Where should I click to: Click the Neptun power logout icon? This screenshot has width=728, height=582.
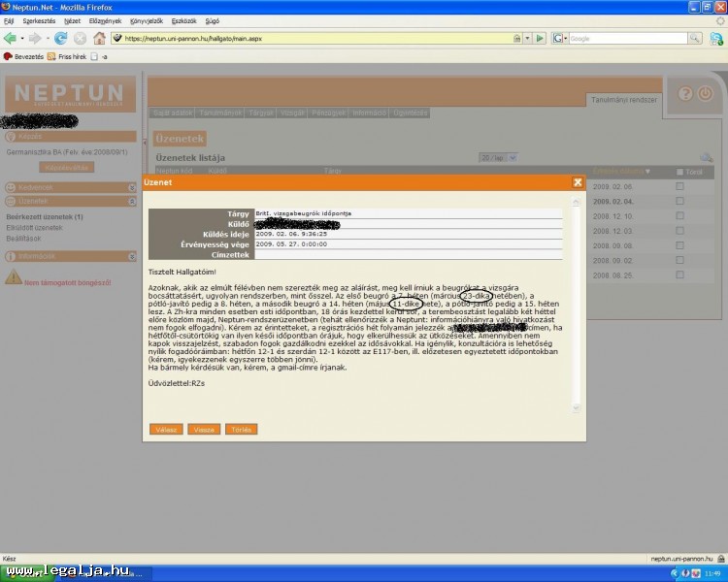pos(706,94)
